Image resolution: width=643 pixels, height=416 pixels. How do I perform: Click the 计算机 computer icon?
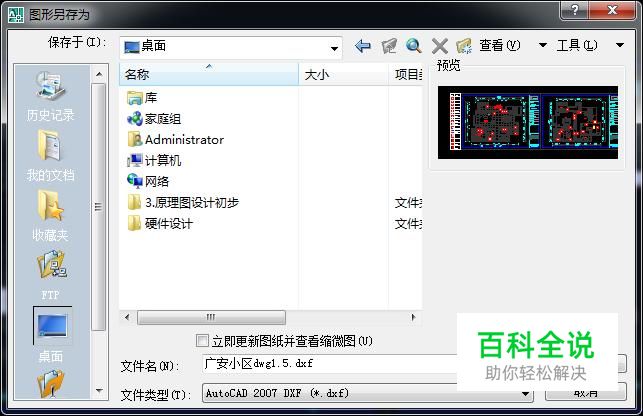[x=135, y=160]
